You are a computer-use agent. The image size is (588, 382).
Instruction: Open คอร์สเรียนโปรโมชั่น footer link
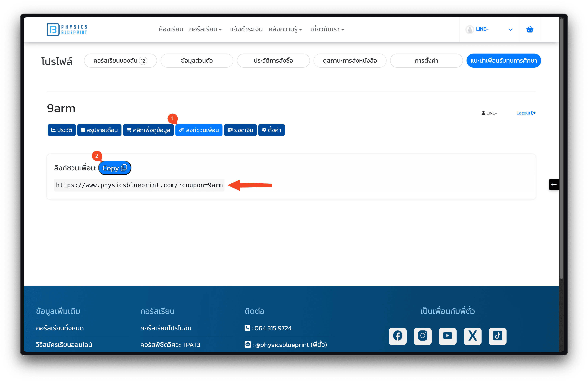pos(166,328)
